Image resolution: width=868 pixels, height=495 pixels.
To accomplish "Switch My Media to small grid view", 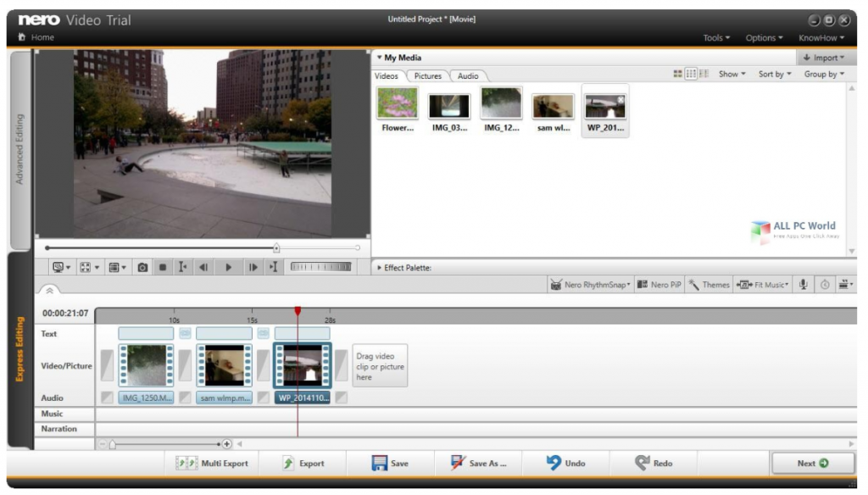I will 691,74.
